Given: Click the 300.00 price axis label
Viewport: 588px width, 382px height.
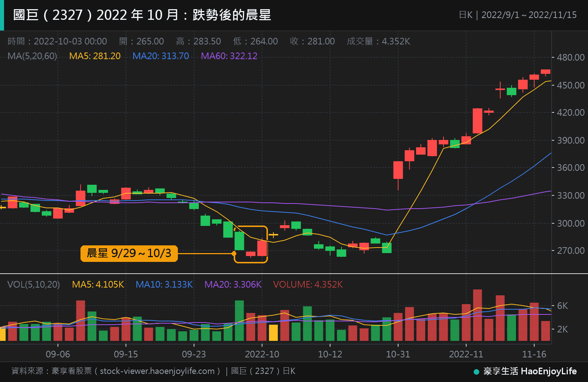Looking at the screenshot, I should 570,223.
